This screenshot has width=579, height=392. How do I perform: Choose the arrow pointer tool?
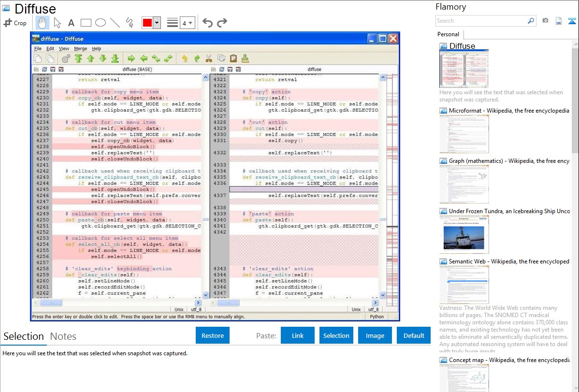[x=57, y=23]
